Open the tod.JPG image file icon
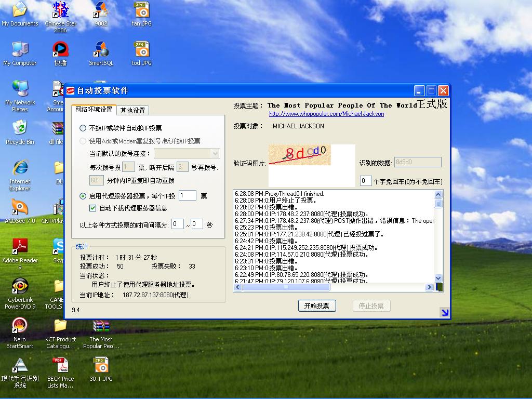Screen dimensions: 532x399 [141, 50]
